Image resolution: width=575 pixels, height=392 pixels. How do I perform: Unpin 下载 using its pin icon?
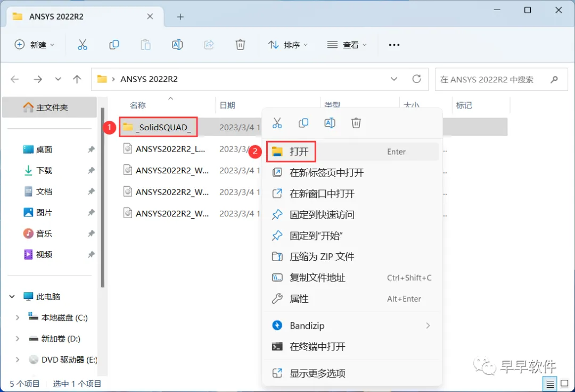coord(91,170)
